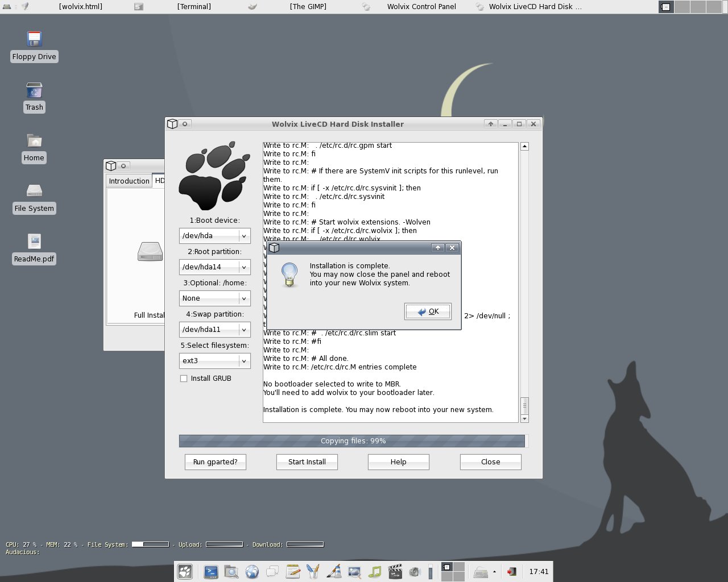
Task: Click the volume slider in the panel
Action: coord(431,572)
